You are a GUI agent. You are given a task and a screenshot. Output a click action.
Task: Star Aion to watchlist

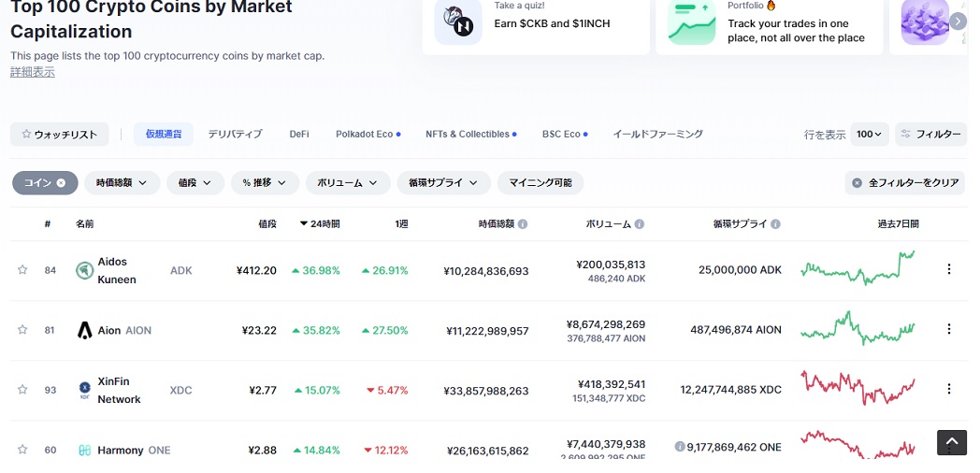pos(22,329)
